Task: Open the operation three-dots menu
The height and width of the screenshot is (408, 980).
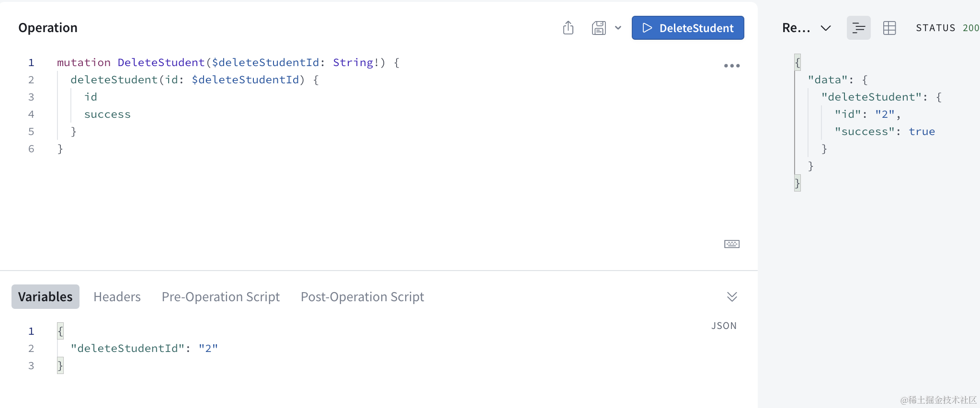Action: pos(731,66)
